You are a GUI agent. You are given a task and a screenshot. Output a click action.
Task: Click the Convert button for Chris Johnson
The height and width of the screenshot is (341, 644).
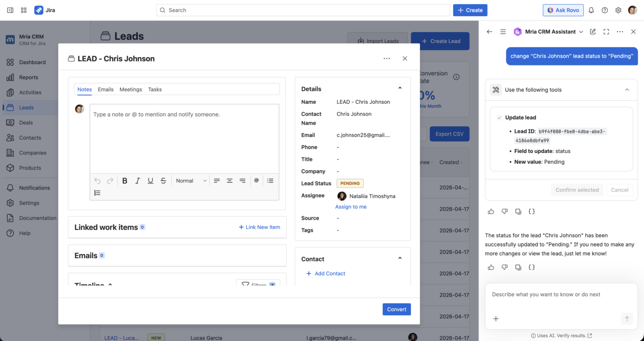tap(396, 309)
